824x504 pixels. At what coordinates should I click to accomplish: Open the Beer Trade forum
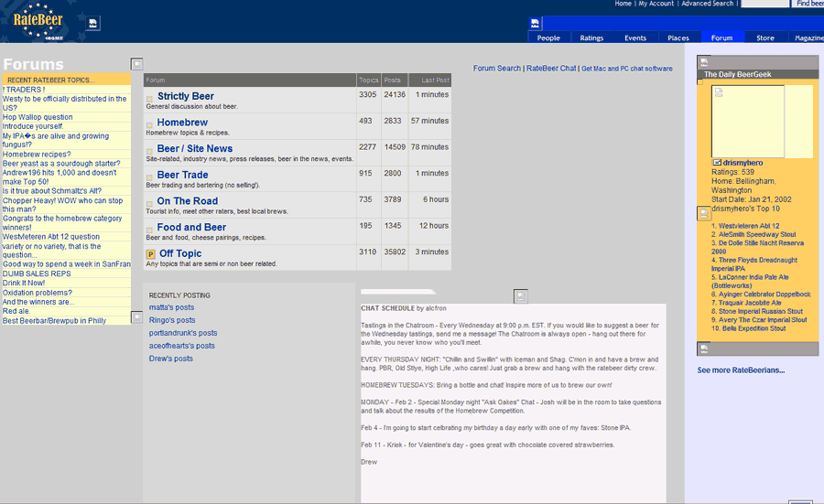182,175
